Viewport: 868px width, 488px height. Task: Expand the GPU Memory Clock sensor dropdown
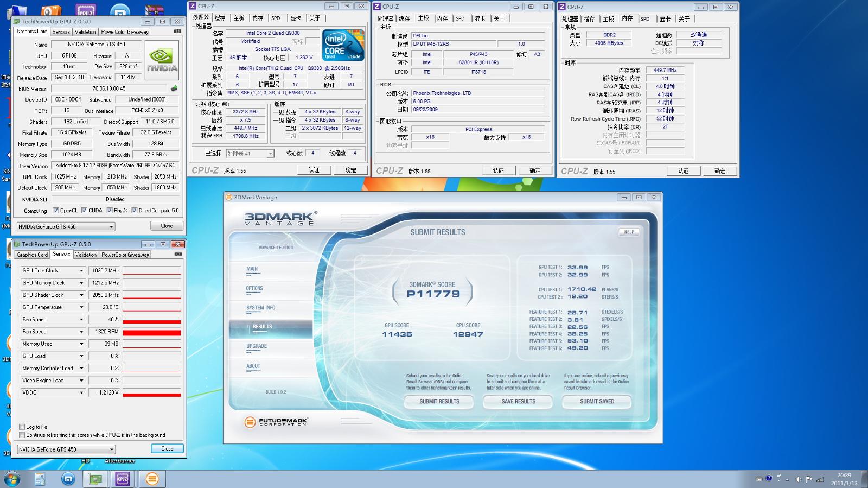coord(81,283)
